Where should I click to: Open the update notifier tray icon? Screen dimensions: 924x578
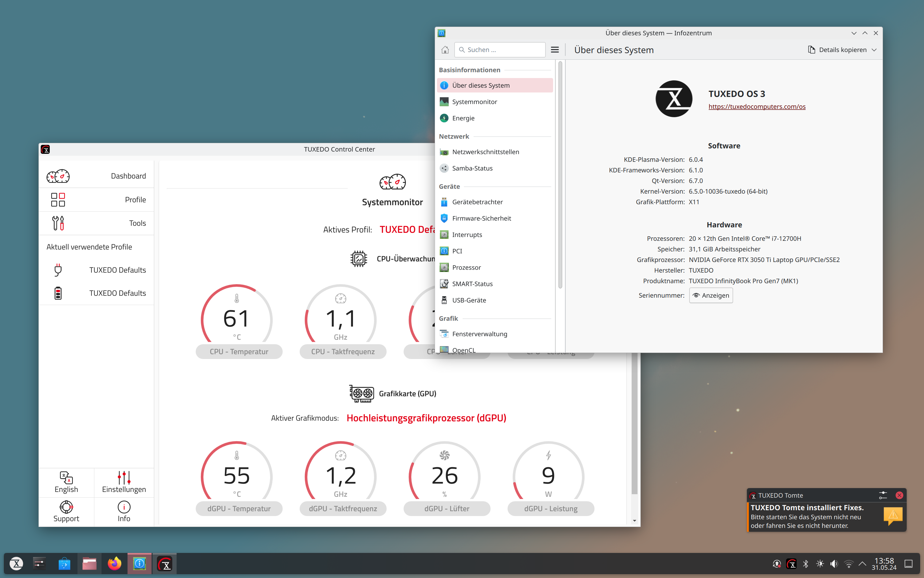pyautogui.click(x=777, y=564)
